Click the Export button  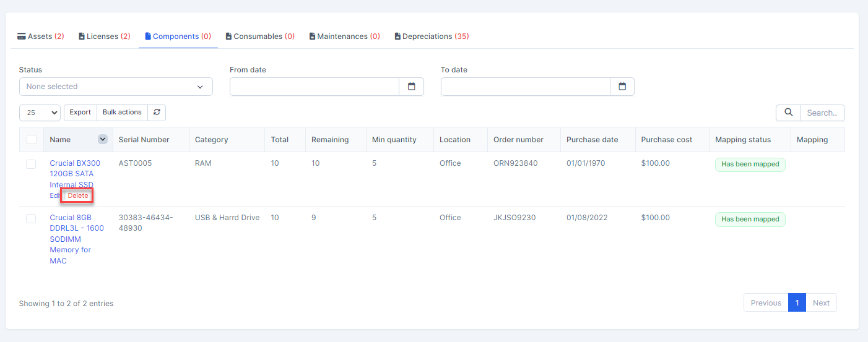click(x=80, y=113)
